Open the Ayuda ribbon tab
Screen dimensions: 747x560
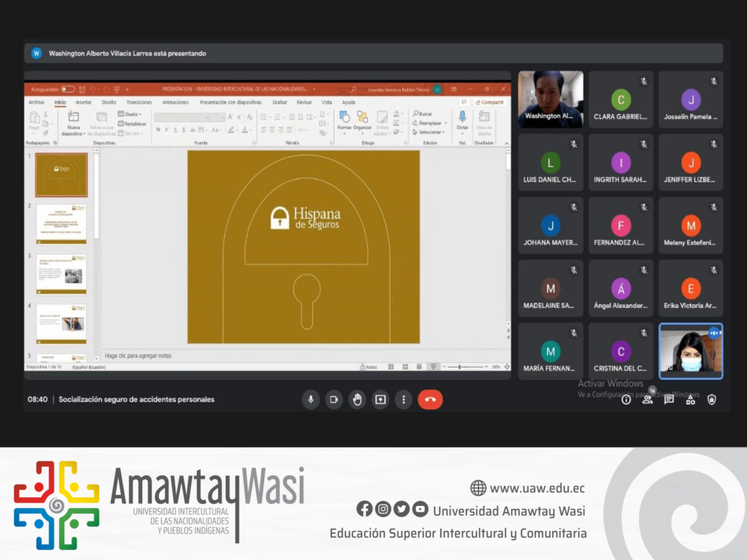pos(348,102)
